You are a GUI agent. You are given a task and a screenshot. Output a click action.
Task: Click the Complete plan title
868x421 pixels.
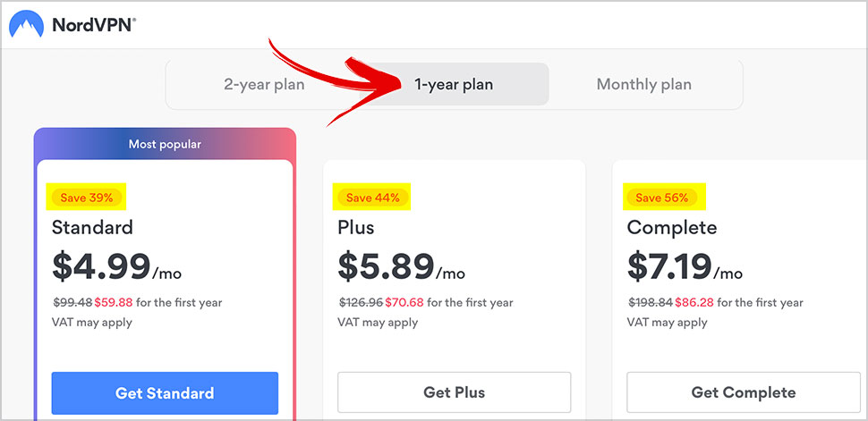point(671,228)
